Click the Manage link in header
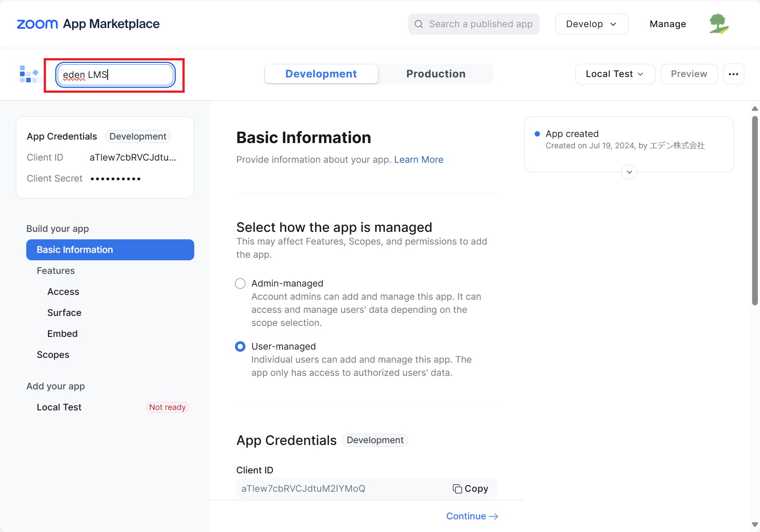 668,24
